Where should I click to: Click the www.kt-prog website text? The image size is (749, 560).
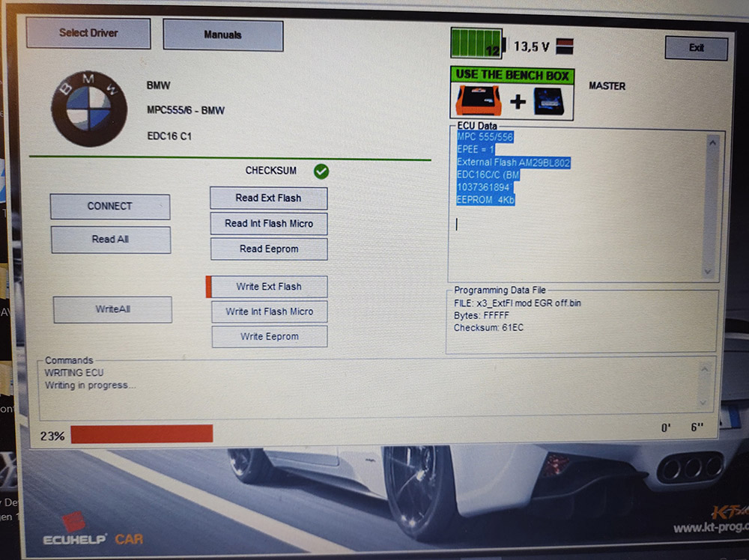(712, 528)
